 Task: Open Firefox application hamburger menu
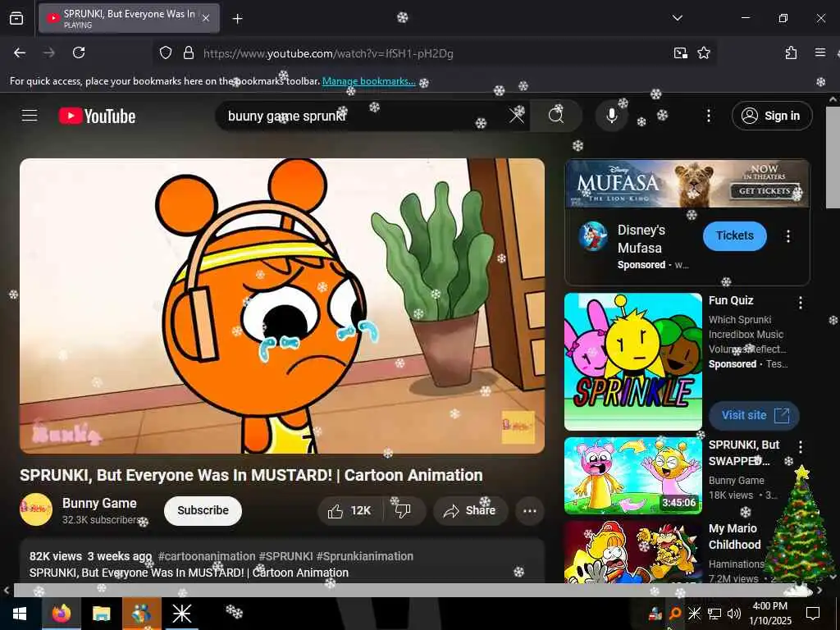click(819, 52)
